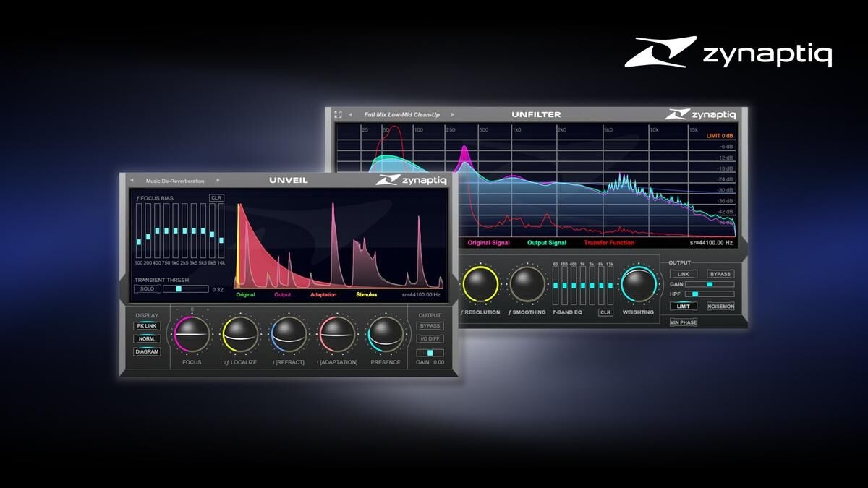Click the t [ADAPTATION] knob
This screenshot has height=488, width=868.
pyautogui.click(x=337, y=334)
